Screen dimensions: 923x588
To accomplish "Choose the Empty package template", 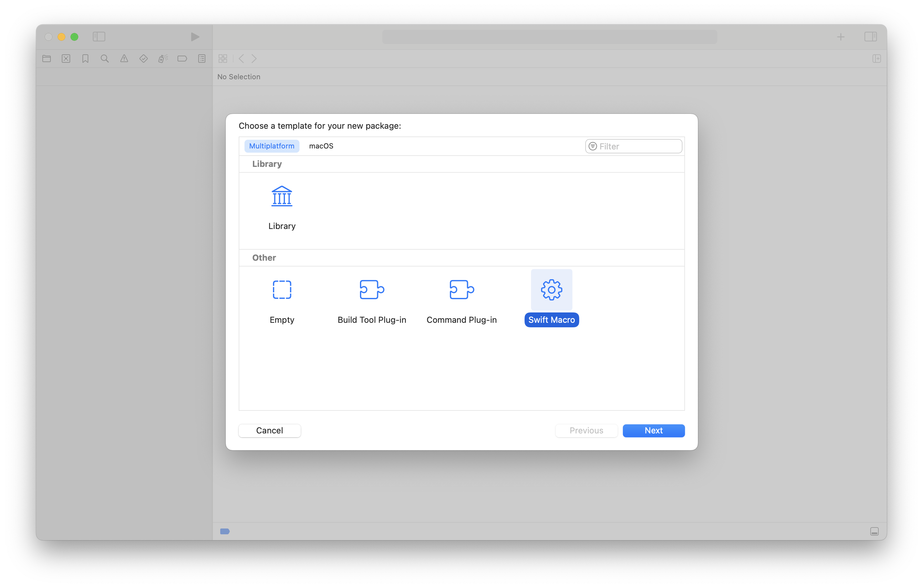I will tap(282, 290).
